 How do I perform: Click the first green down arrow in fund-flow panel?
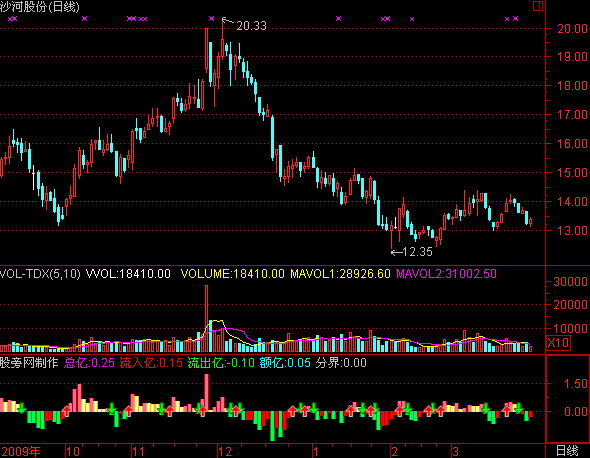click(22, 408)
